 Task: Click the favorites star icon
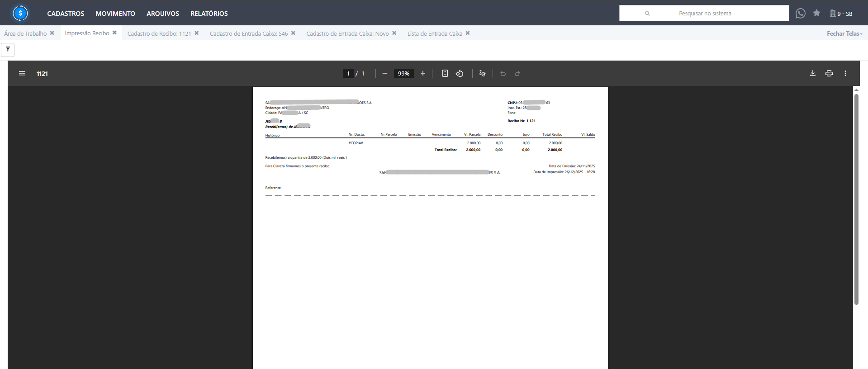(x=816, y=13)
